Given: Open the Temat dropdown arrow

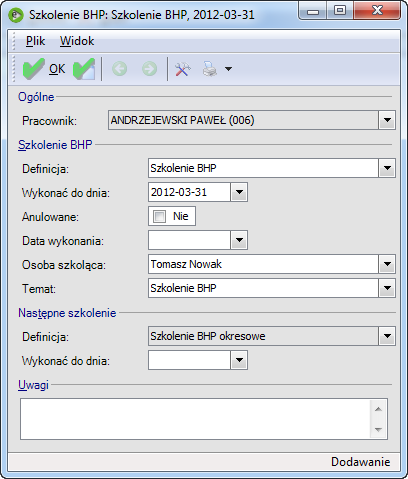Looking at the screenshot, I should tap(387, 288).
